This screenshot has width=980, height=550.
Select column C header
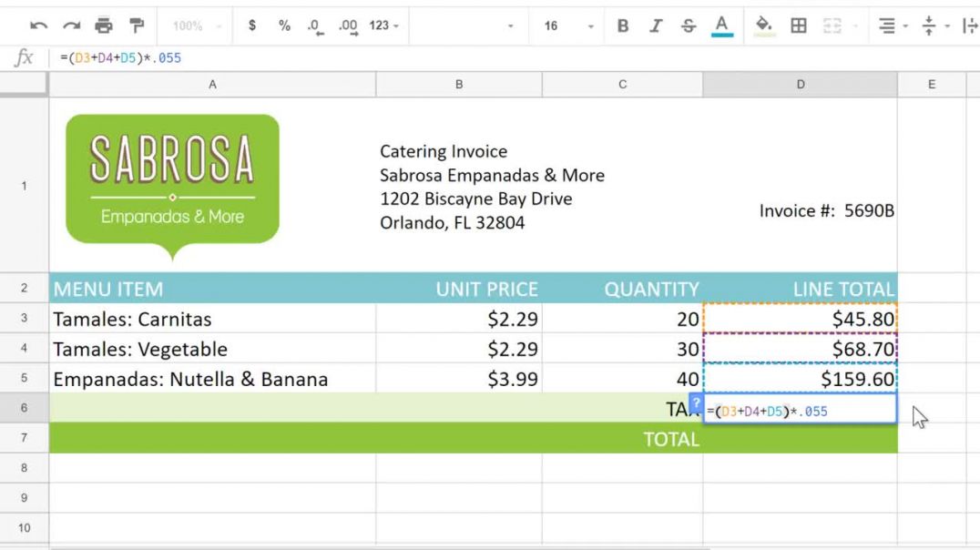[622, 85]
